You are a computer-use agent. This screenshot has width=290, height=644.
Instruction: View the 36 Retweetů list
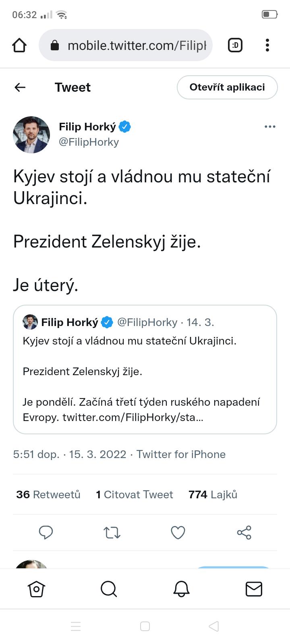48,495
